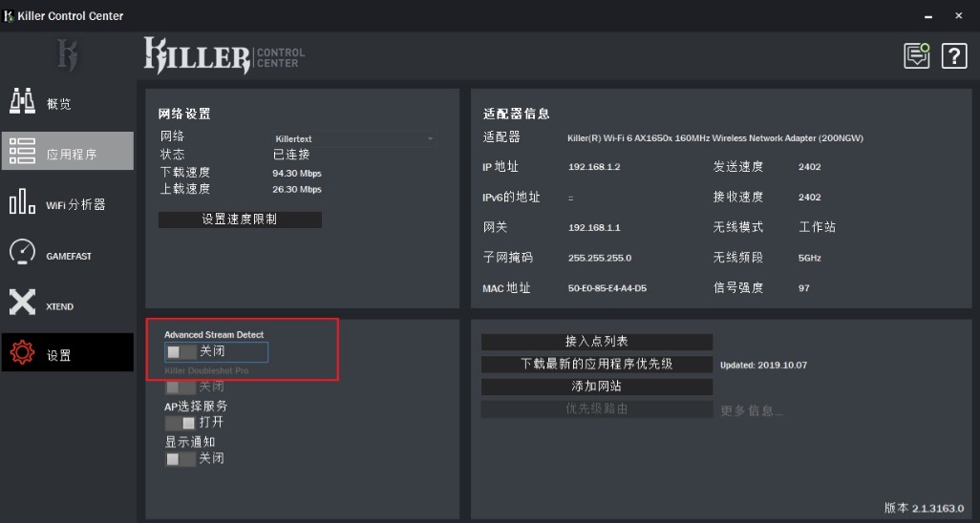
Task: Go to 概览 menu item
Action: (x=68, y=102)
